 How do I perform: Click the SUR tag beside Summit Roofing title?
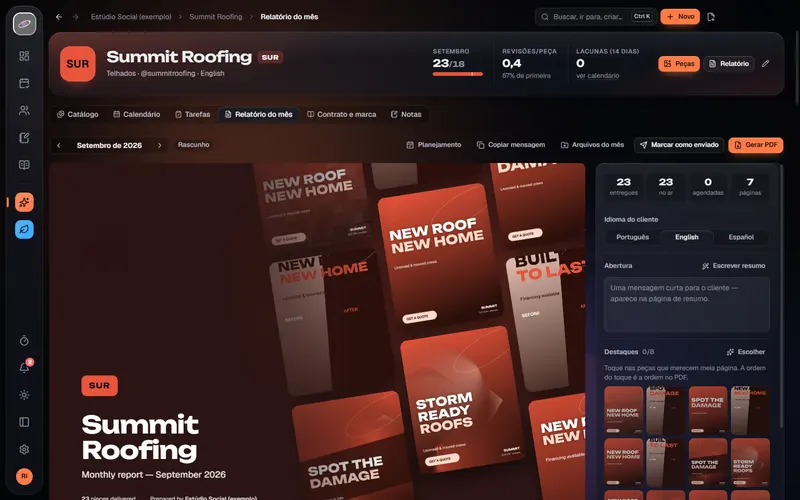(270, 57)
